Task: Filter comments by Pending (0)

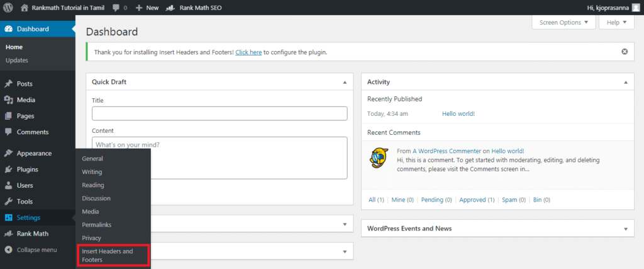Action: 436,200
